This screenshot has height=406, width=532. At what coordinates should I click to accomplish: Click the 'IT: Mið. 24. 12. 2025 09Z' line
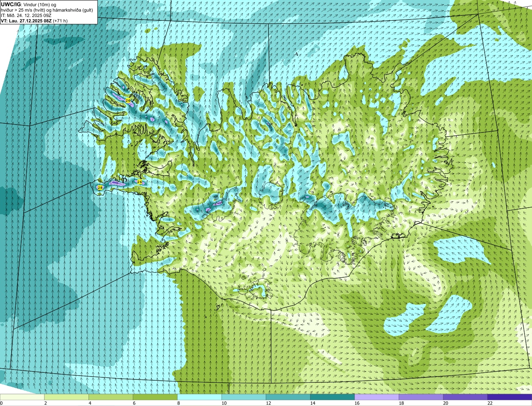tap(26, 15)
